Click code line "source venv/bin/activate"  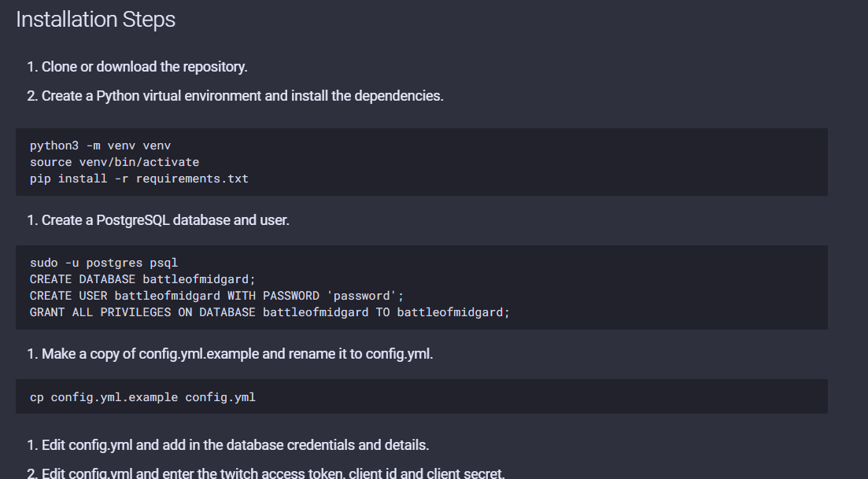(115, 162)
